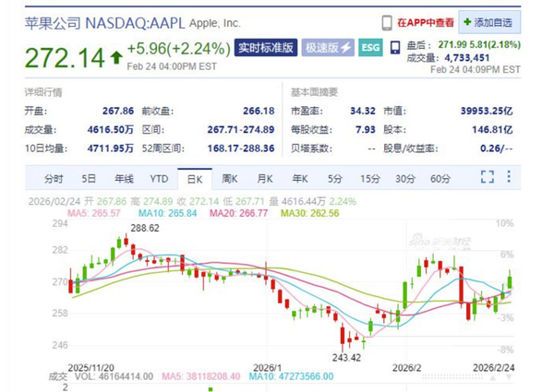Switch to the 5日 chart tab
This screenshot has width=554, height=392.
(x=89, y=178)
